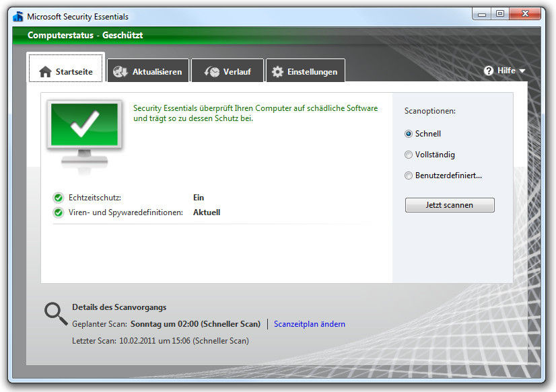The height and width of the screenshot is (392, 556).
Task: Click the Geplanter Scan Sonntag um 02:00 text
Action: (166, 324)
